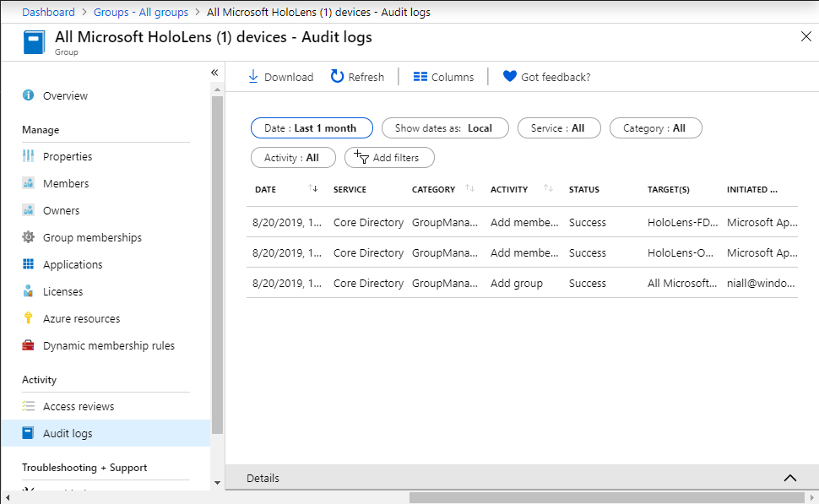This screenshot has width=819, height=504.
Task: Click the All Microsoft... target cell
Action: [x=682, y=283]
